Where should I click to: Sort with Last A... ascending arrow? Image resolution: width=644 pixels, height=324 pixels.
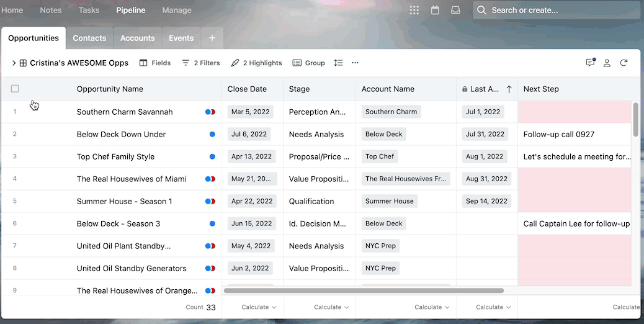click(x=509, y=89)
